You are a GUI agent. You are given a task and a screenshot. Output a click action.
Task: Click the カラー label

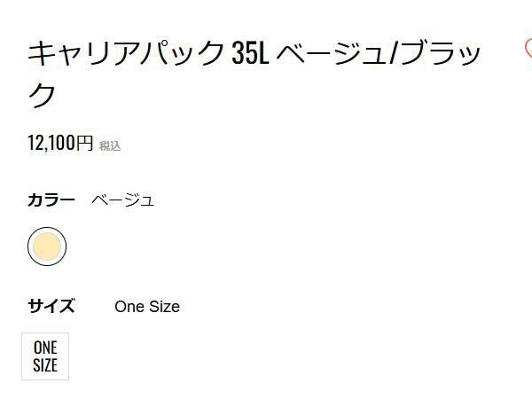51,199
